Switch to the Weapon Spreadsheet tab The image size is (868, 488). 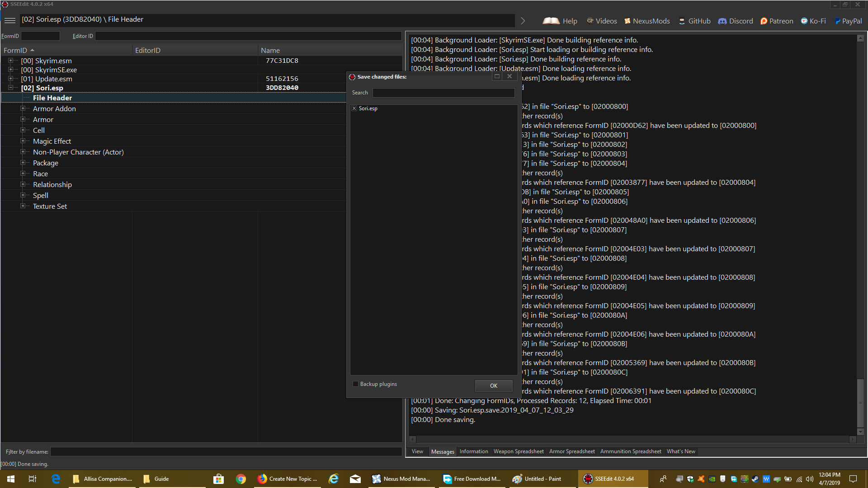click(x=519, y=451)
